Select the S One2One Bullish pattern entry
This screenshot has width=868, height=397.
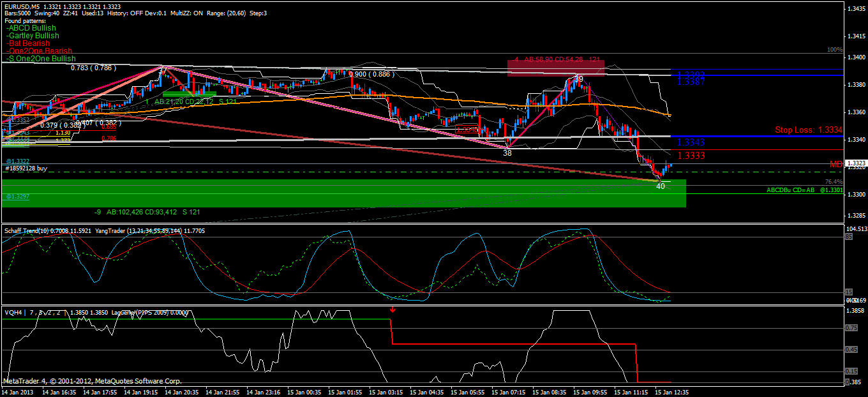click(x=40, y=59)
